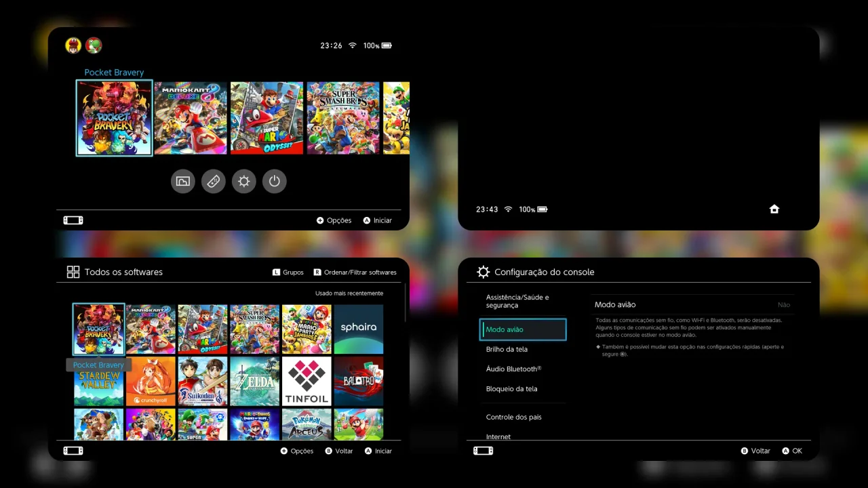This screenshot has width=868, height=488.
Task: Open Áudio Bluetooth settings entry
Action: tap(513, 369)
